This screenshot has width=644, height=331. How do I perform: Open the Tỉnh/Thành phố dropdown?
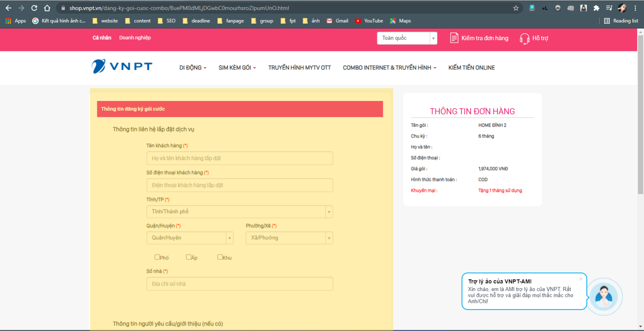pyautogui.click(x=239, y=212)
